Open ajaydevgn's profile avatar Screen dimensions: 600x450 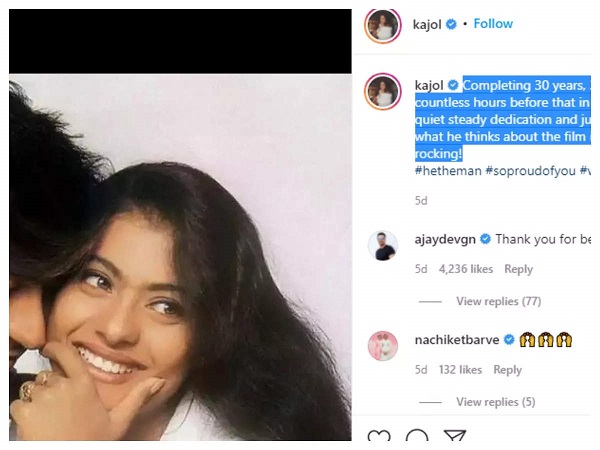pyautogui.click(x=381, y=245)
